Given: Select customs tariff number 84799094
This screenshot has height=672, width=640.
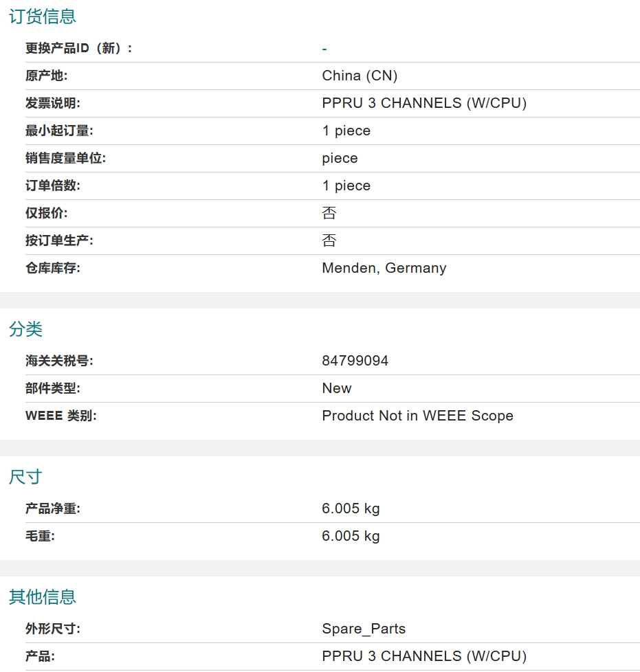Looking at the screenshot, I should 355,361.
